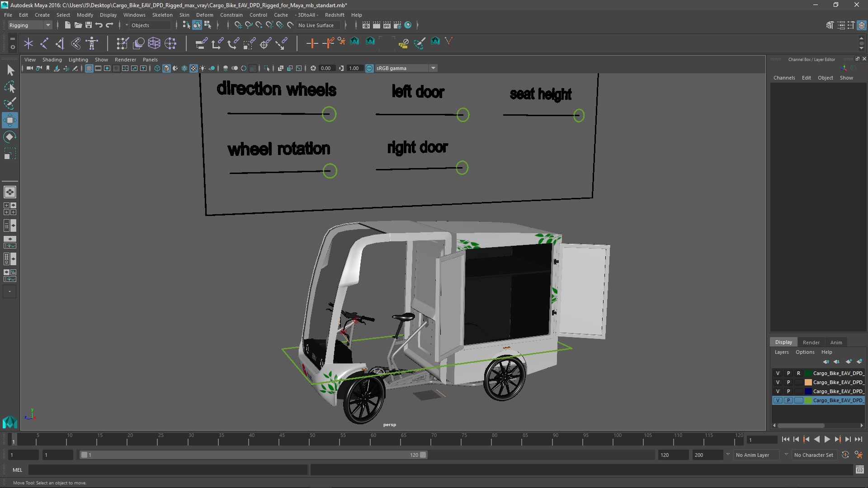Switch to the Render layer tab

[811, 343]
